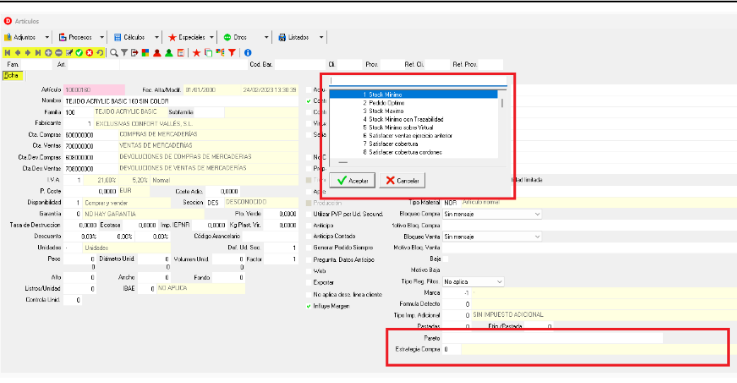This screenshot has height=383, width=737.
Task: Open the Bloqueo Compra dropdown
Action: 492,214
